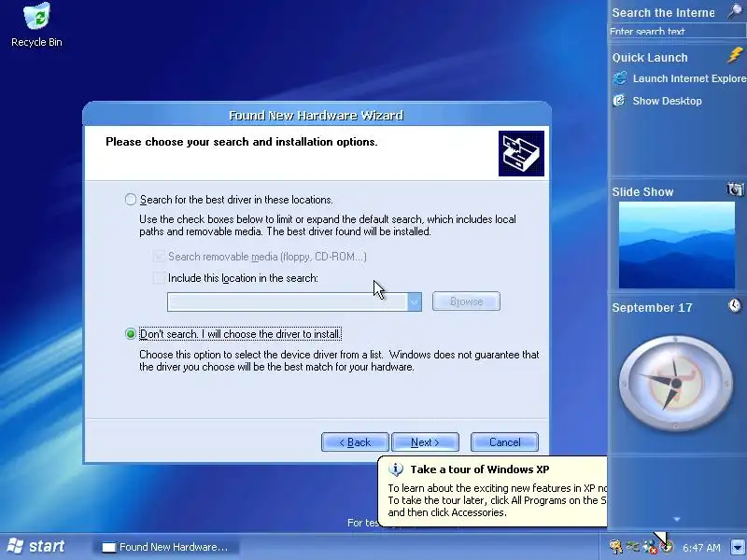
Task: Click the Quick Launch lightning bolt icon
Action: click(x=735, y=55)
